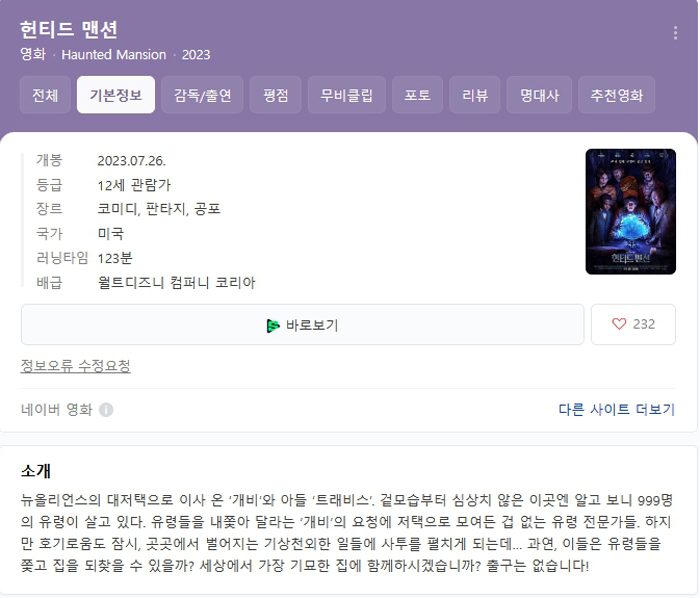Go to the 평점 tab
Screen dimensions: 700x598
275,95
